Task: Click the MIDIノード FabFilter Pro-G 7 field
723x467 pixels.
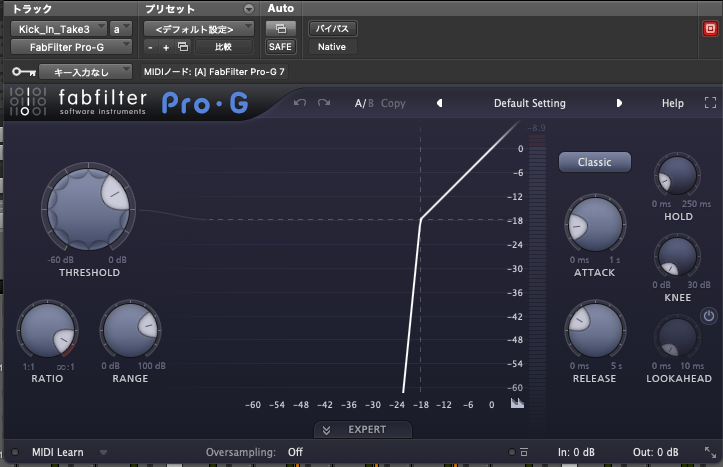Action: 214,72
